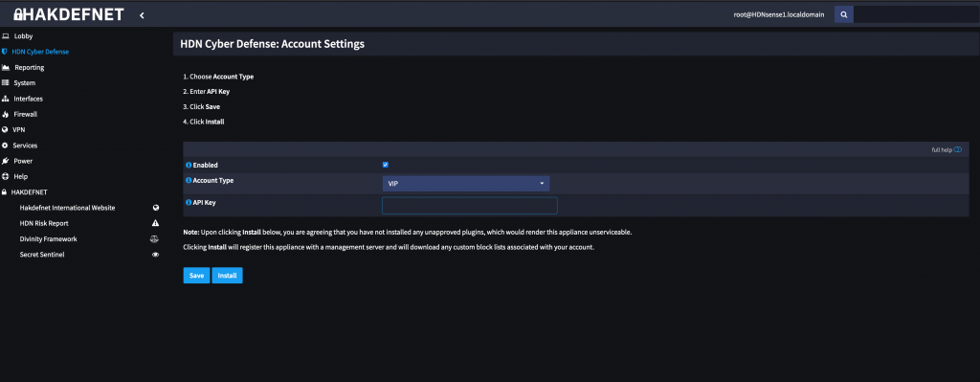980x382 pixels.
Task: Click the VPN globe icon
Action: [5, 130]
